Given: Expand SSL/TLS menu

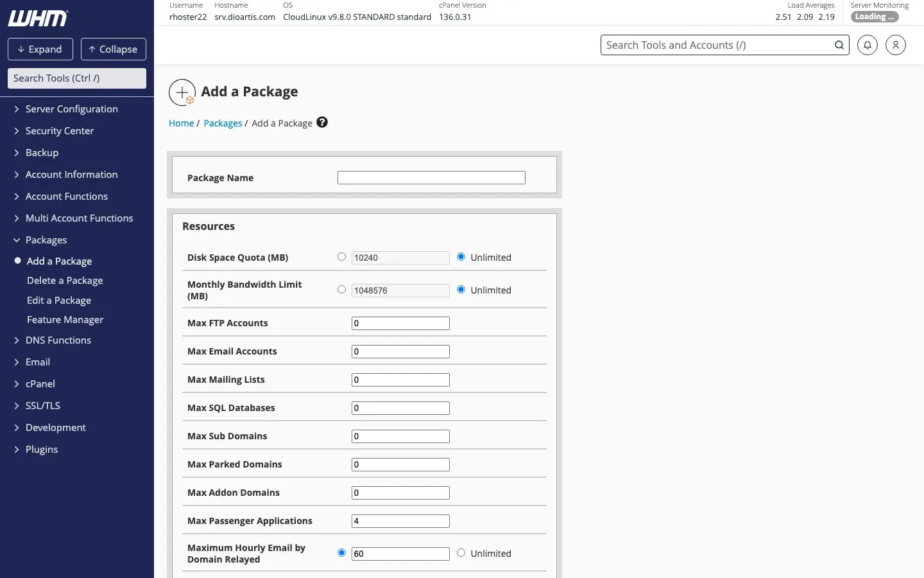Looking at the screenshot, I should point(42,406).
